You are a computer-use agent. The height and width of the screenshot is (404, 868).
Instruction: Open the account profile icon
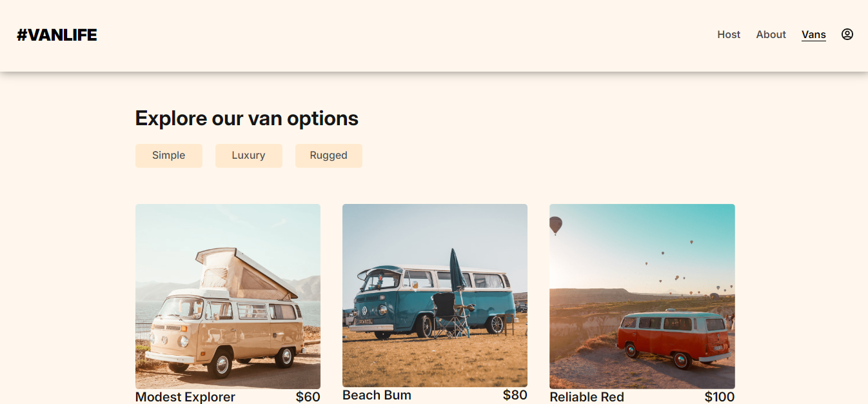pyautogui.click(x=847, y=34)
